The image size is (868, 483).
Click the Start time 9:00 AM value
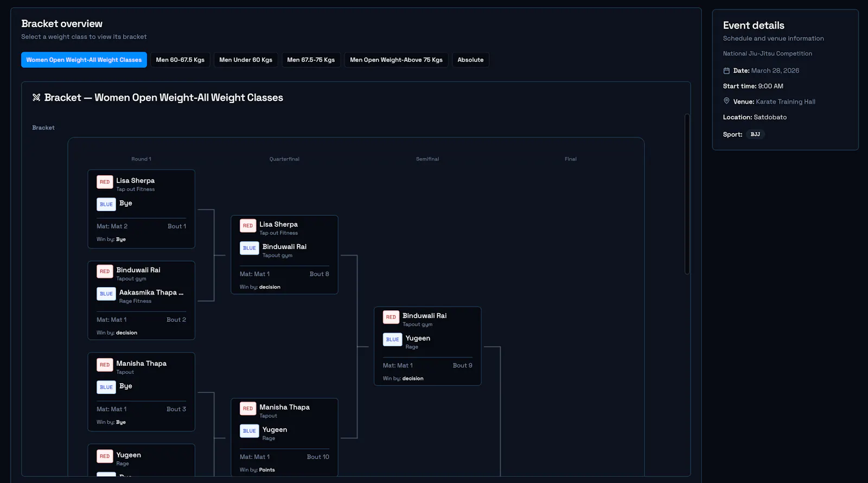tap(771, 86)
